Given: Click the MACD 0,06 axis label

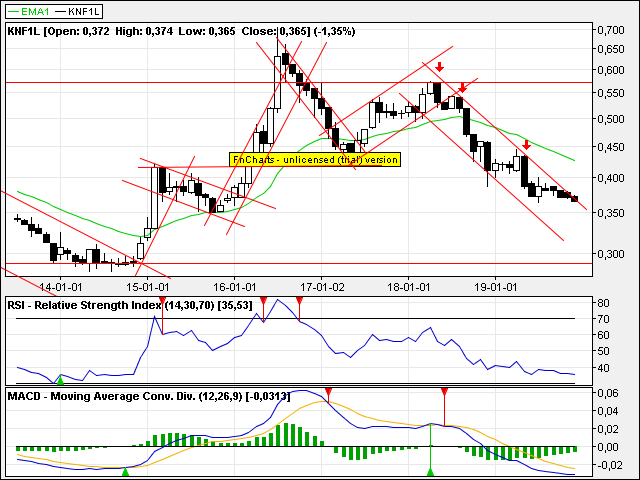Looking at the screenshot, I should pos(608,393).
